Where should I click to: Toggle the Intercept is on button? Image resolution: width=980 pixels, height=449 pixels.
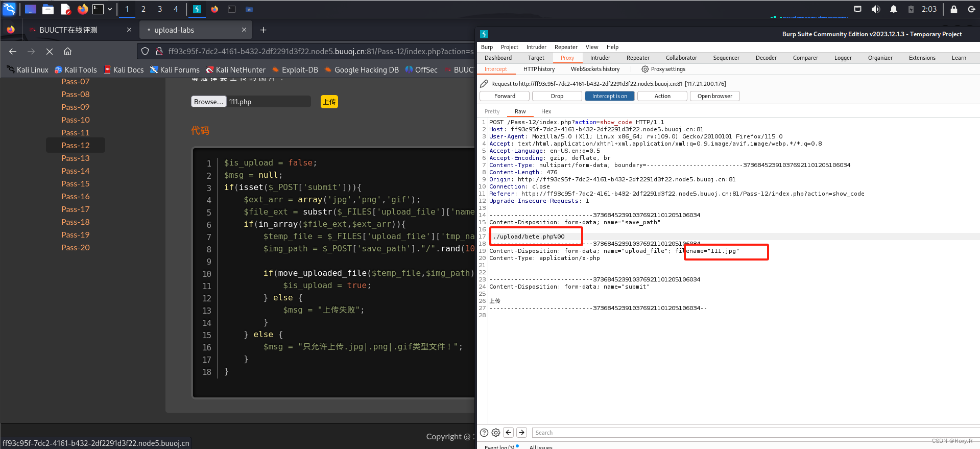[x=609, y=96]
